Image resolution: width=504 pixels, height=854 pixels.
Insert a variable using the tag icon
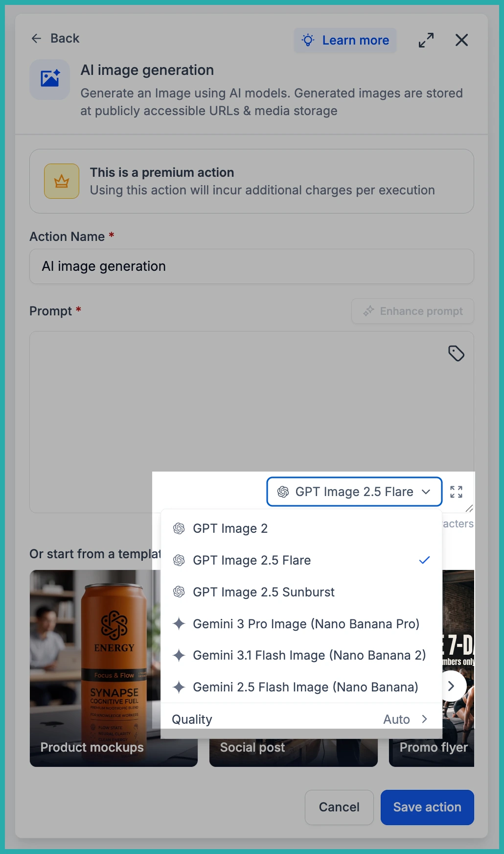(x=456, y=353)
